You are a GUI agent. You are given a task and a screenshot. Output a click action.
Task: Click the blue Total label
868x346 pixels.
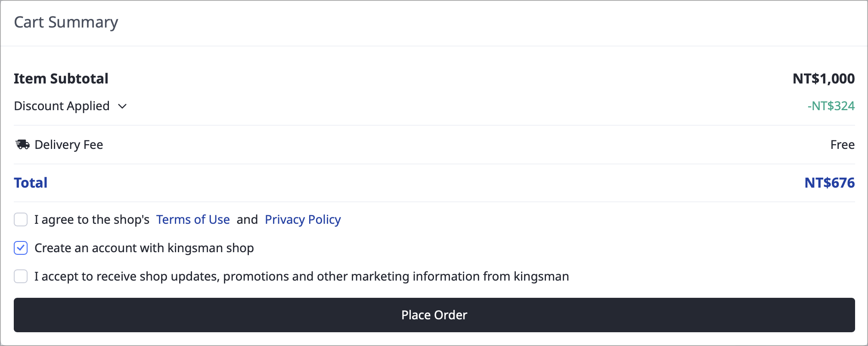(x=31, y=183)
